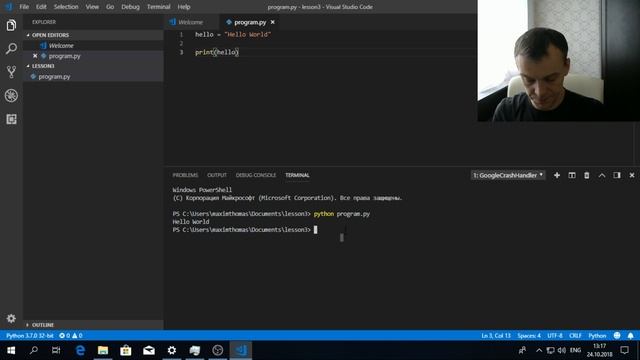Switch to the Problems panel tab
The image size is (640, 360).
pos(185,175)
